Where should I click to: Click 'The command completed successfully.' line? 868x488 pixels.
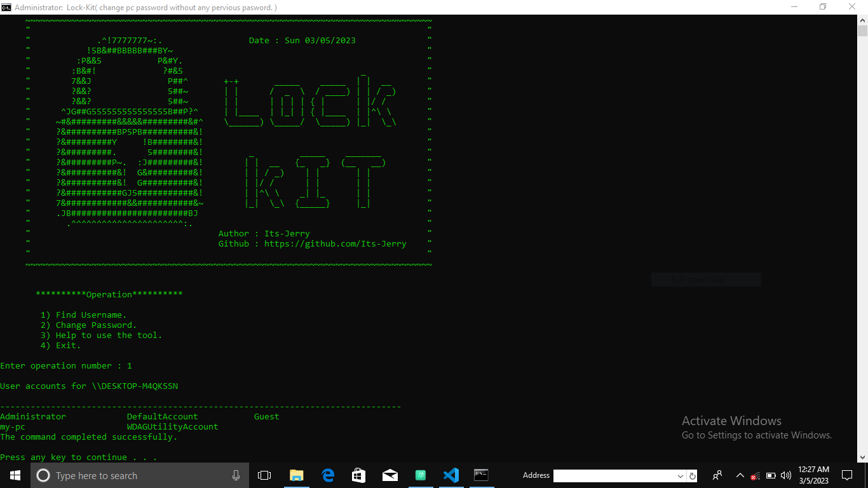(x=89, y=437)
